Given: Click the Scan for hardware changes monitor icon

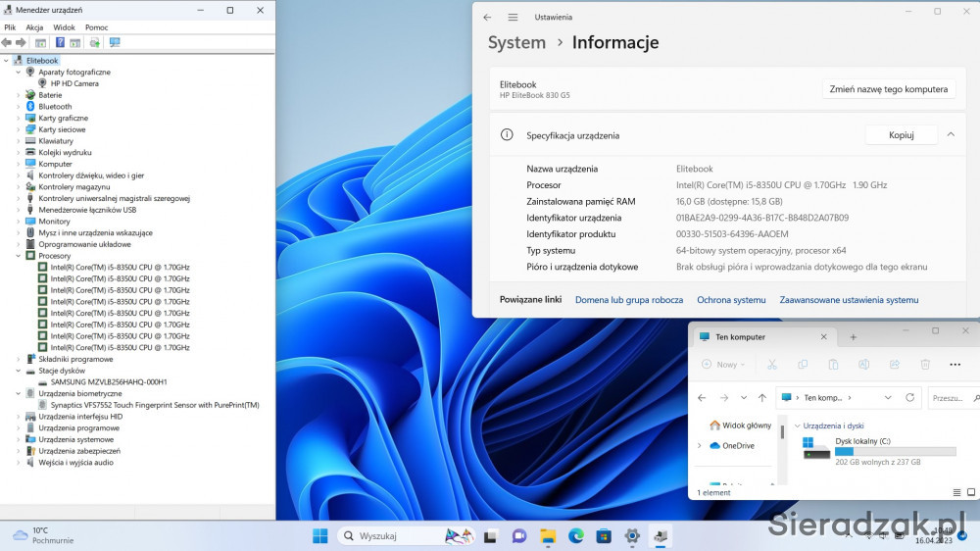Looking at the screenshot, I should pos(115,42).
